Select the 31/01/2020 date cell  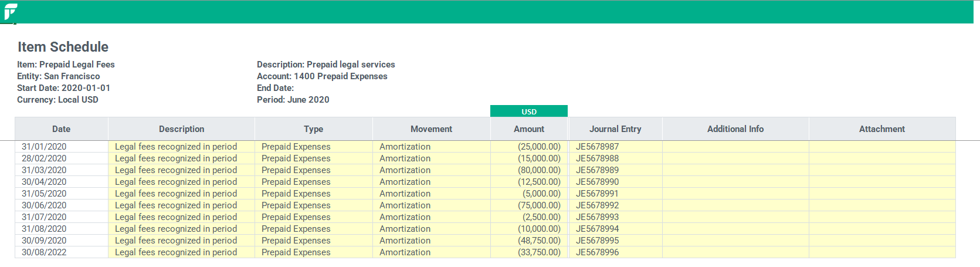coord(62,147)
